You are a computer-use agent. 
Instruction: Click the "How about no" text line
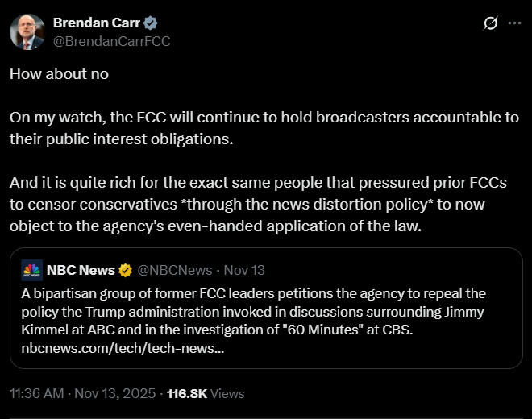[59, 73]
